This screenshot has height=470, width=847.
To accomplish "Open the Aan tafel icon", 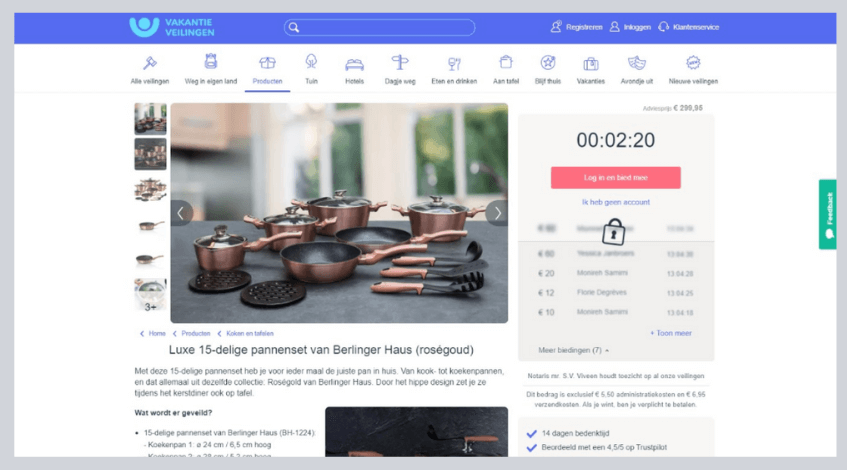I will click(506, 62).
